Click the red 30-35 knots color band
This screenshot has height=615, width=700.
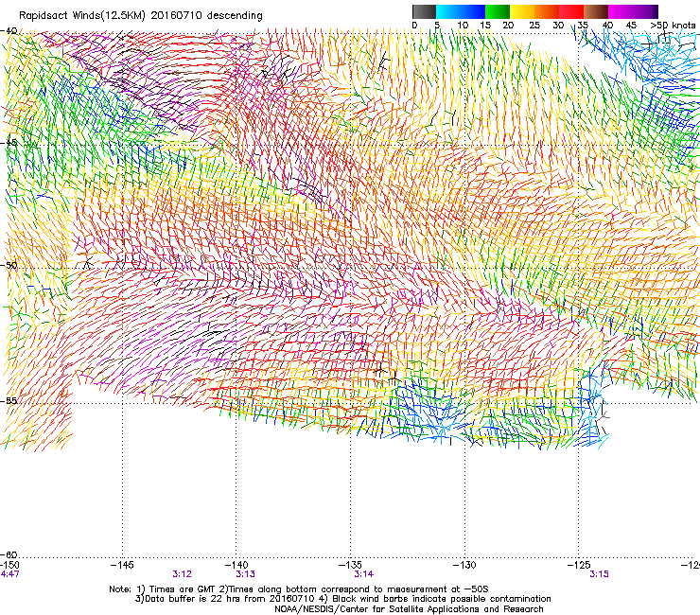(x=571, y=11)
